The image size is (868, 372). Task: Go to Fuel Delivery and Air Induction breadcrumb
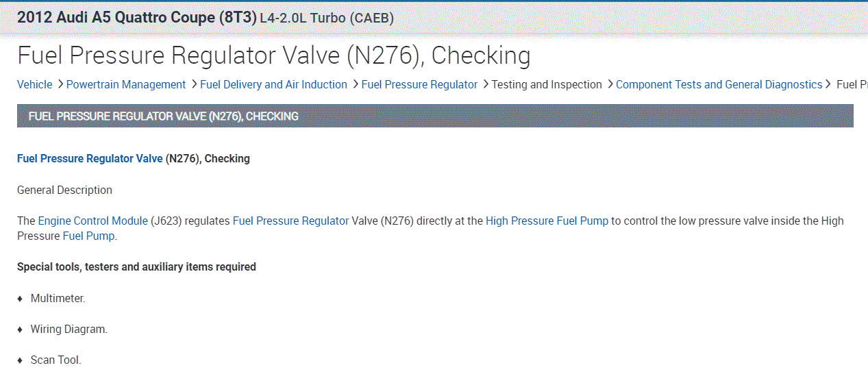(273, 85)
